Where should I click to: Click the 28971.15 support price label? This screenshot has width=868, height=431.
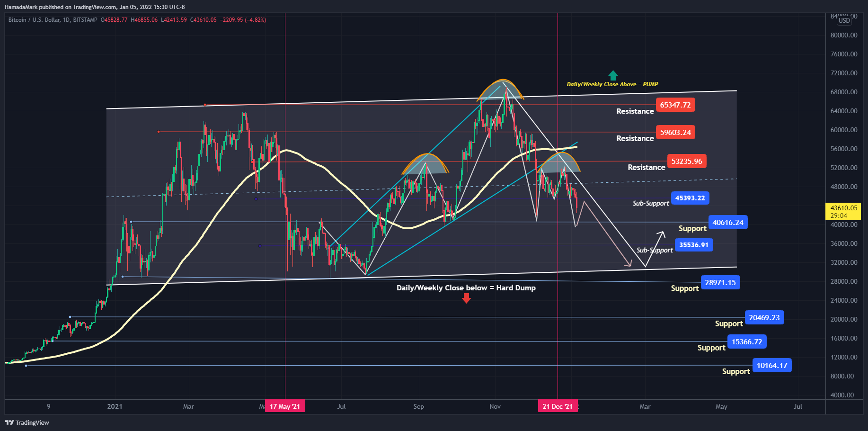720,282
